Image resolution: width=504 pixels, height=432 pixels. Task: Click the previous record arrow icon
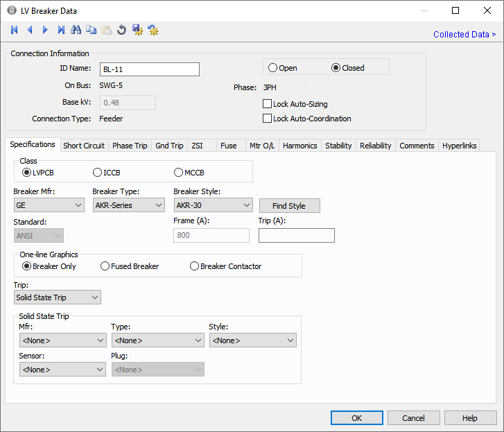[30, 30]
